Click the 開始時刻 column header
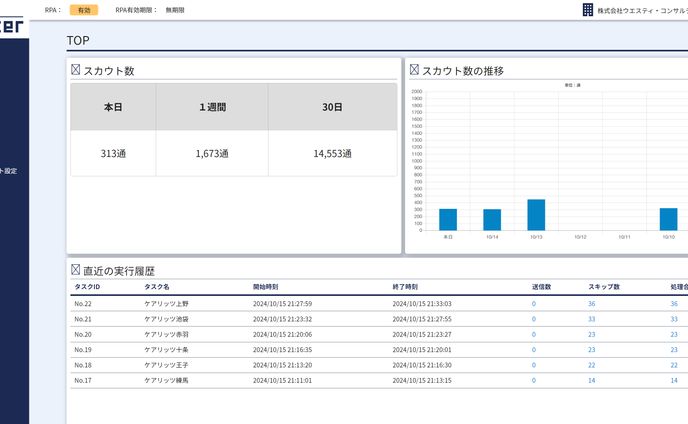The width and height of the screenshot is (688, 424). [266, 287]
